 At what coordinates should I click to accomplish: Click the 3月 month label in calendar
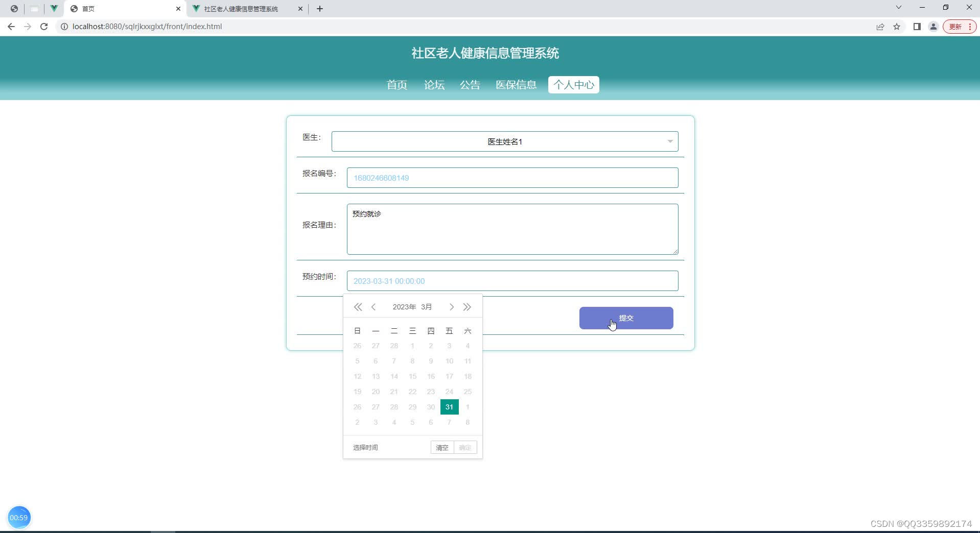[427, 307]
